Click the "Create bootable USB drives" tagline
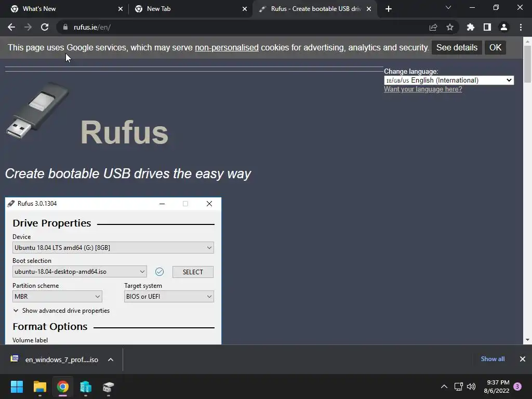The image size is (532, 399). point(128,174)
